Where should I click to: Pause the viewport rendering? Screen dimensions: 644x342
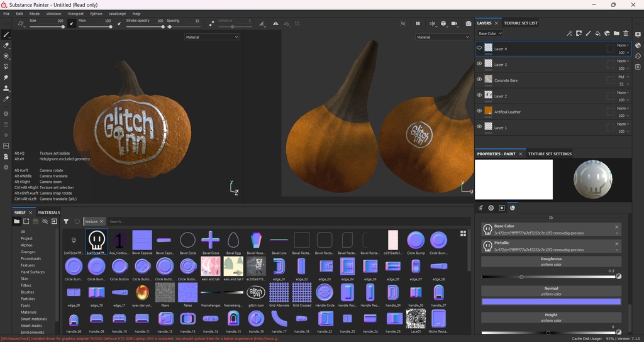pos(418,23)
